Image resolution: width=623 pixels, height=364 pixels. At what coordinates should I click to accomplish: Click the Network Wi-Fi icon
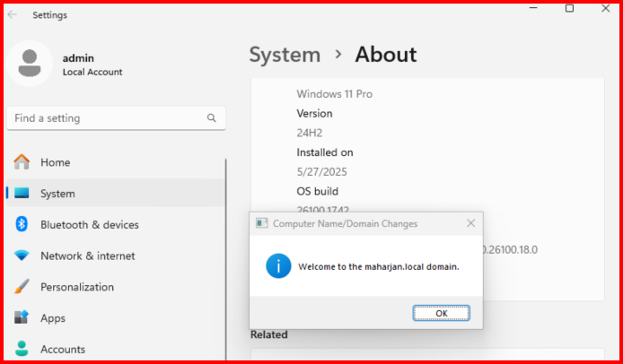[22, 256]
